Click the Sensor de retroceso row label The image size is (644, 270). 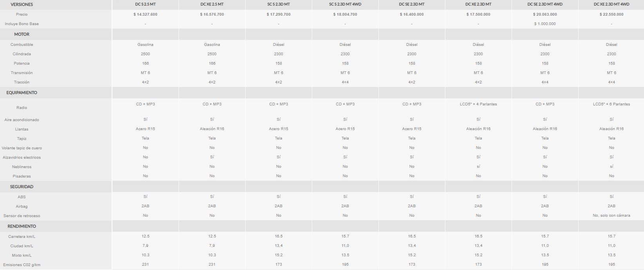(22, 216)
